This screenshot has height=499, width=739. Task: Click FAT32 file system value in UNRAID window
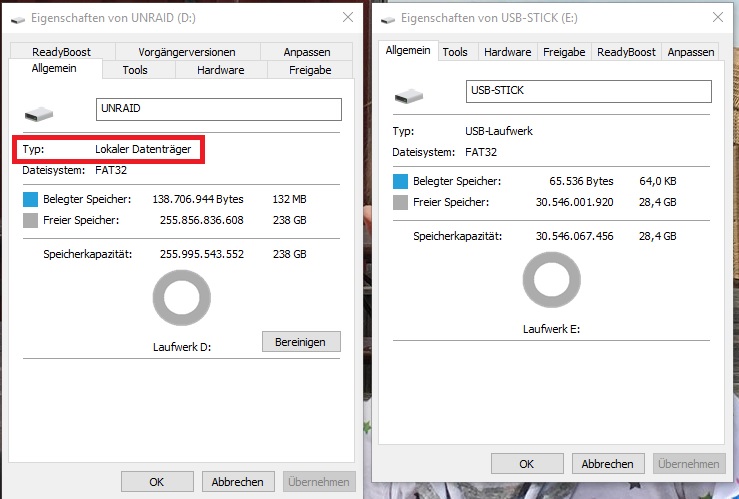click(111, 170)
